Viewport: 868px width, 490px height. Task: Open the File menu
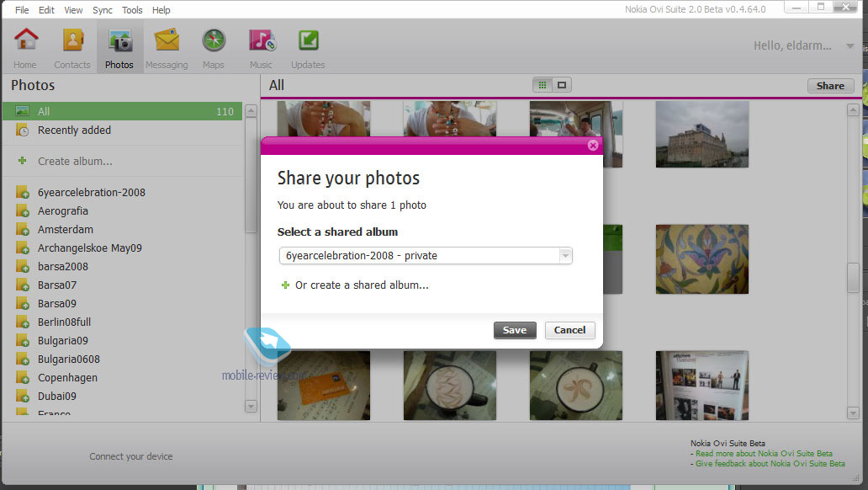pyautogui.click(x=22, y=10)
